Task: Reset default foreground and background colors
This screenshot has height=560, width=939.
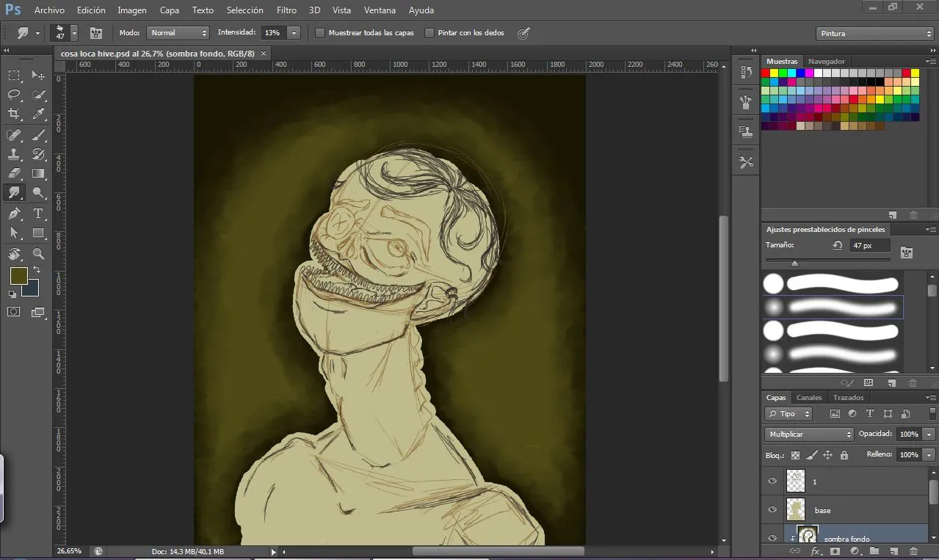Action: point(12,294)
